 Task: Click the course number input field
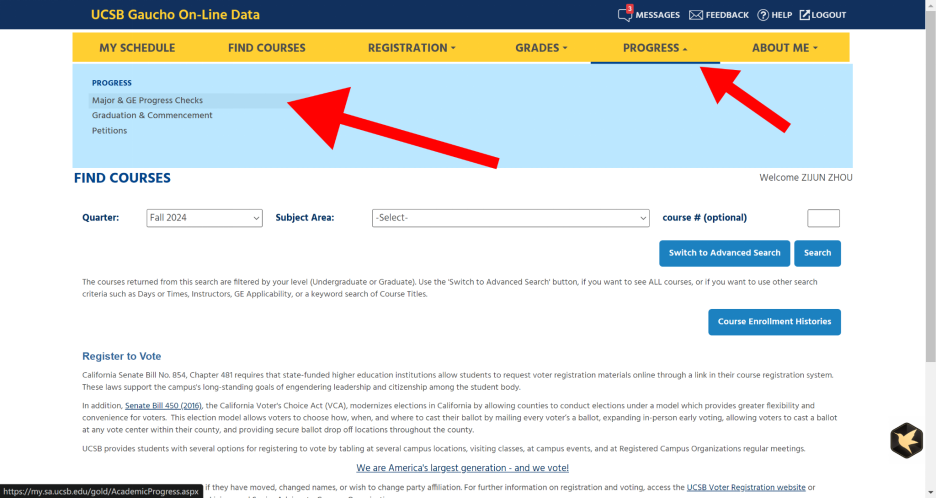coord(823,218)
